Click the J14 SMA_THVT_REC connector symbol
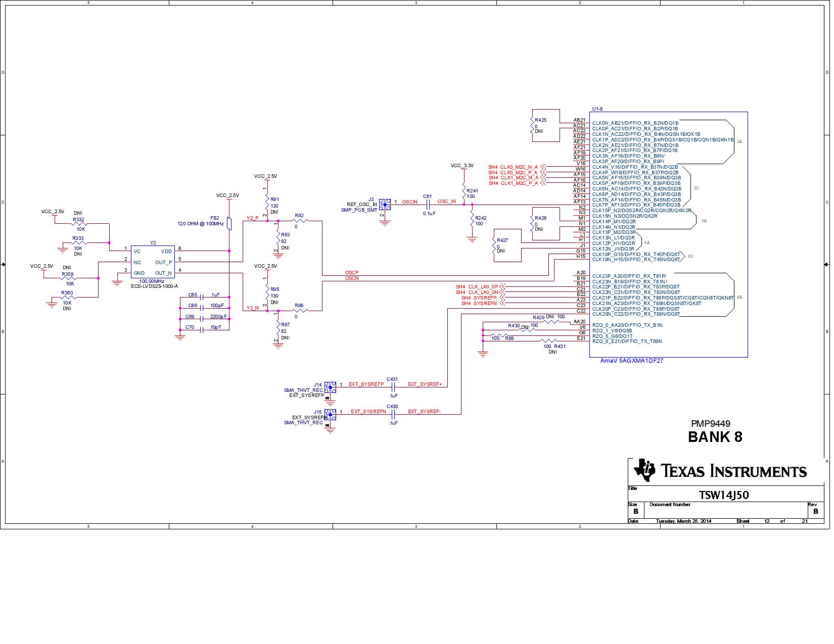 click(x=331, y=386)
